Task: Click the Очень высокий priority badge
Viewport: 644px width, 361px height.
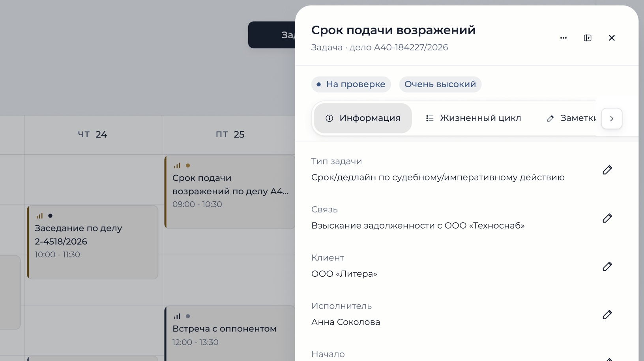Action: point(440,84)
